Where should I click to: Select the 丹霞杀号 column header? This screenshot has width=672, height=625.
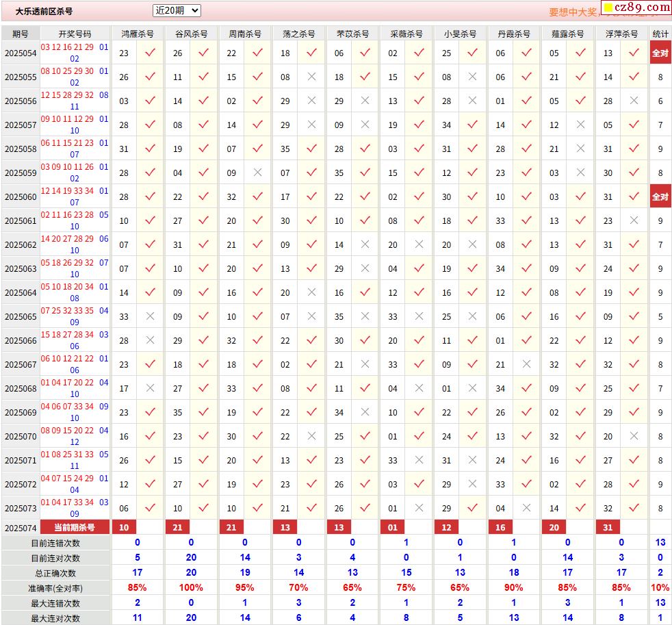click(x=514, y=34)
